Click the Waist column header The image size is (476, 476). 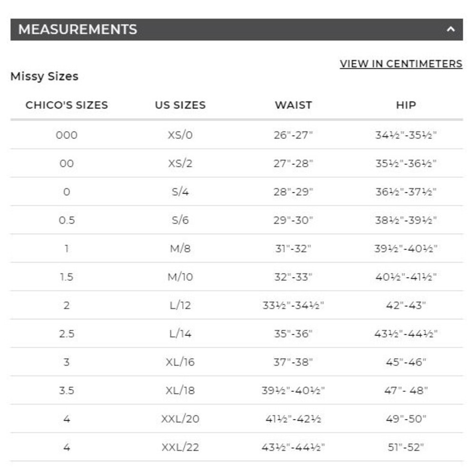click(x=293, y=105)
